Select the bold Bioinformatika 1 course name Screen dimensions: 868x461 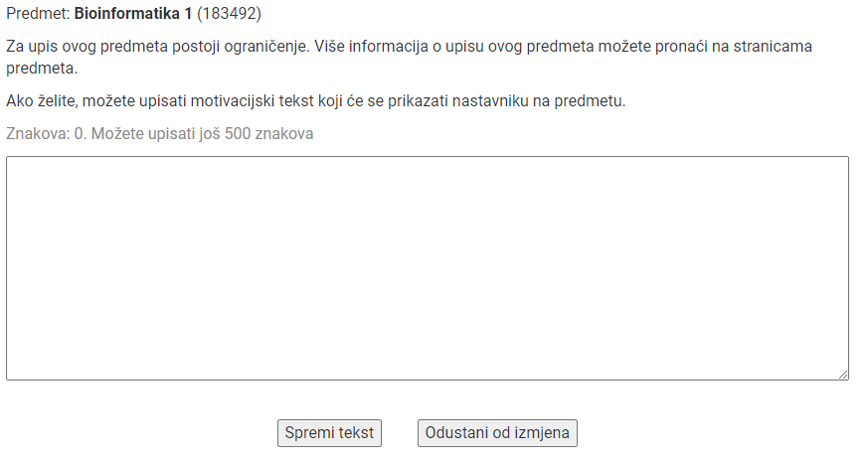tap(133, 13)
